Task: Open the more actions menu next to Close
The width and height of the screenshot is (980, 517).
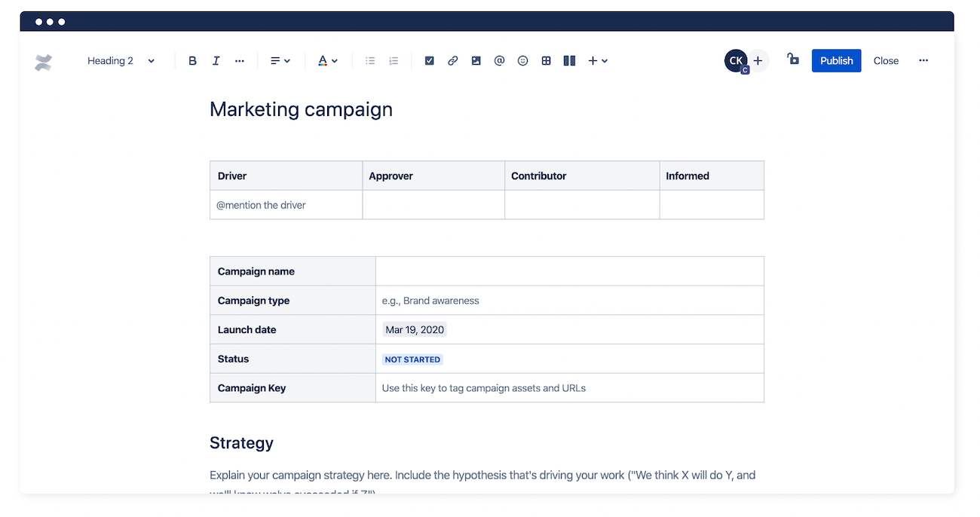Action: pyautogui.click(x=923, y=60)
